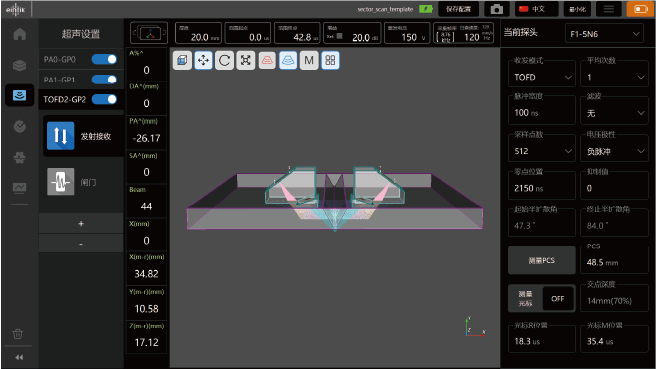656x369 pixels.
Task: Click the M toolbar button
Action: tap(309, 61)
